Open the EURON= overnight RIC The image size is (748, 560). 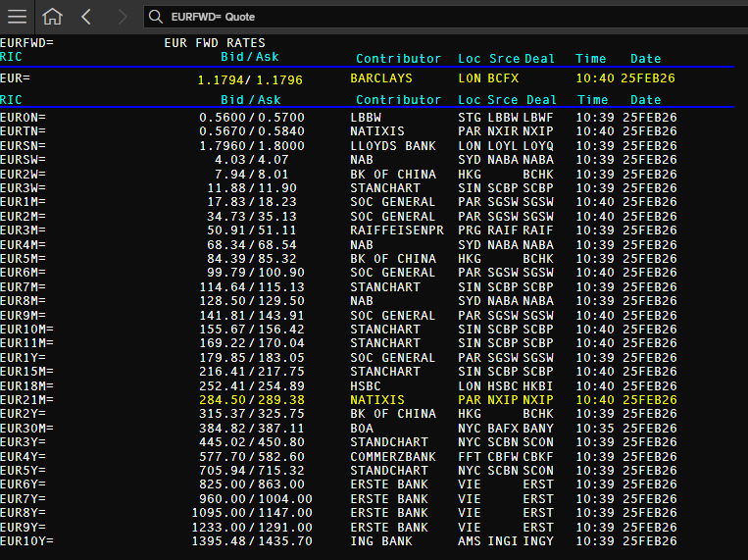23,118
